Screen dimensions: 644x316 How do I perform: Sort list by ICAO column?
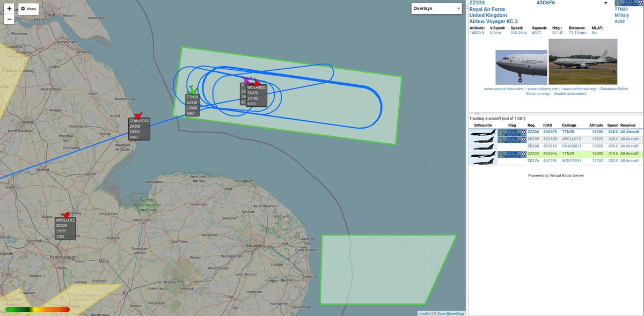pos(548,125)
